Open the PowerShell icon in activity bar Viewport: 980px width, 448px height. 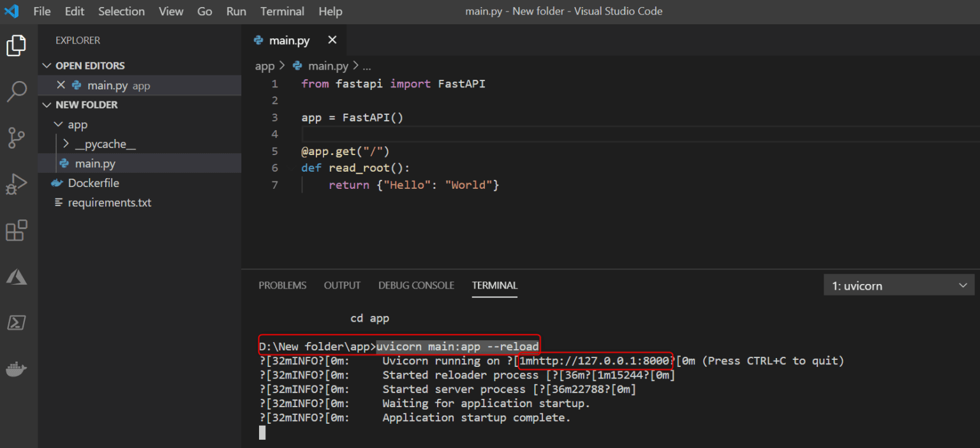coord(16,323)
